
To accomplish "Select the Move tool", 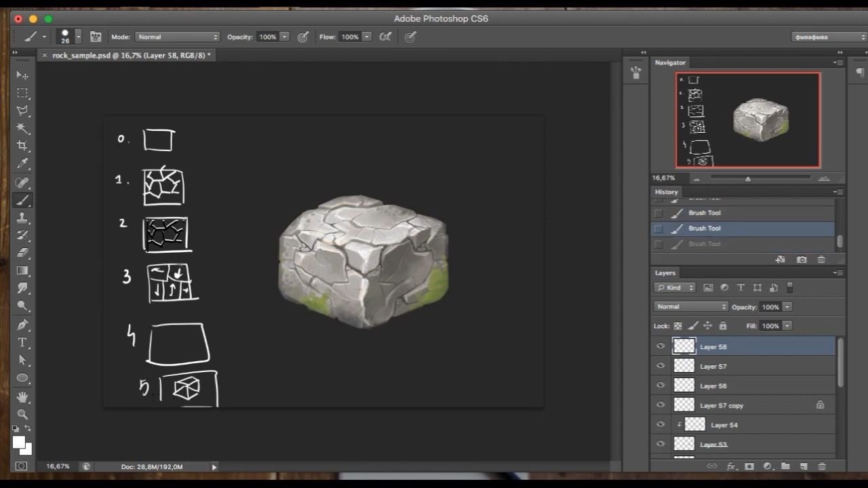I will pyautogui.click(x=22, y=75).
